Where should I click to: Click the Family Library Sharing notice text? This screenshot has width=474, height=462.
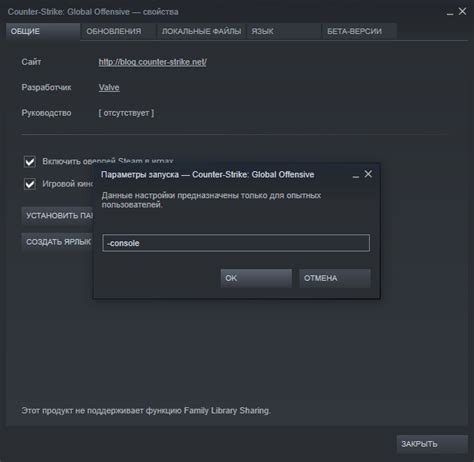146,411
